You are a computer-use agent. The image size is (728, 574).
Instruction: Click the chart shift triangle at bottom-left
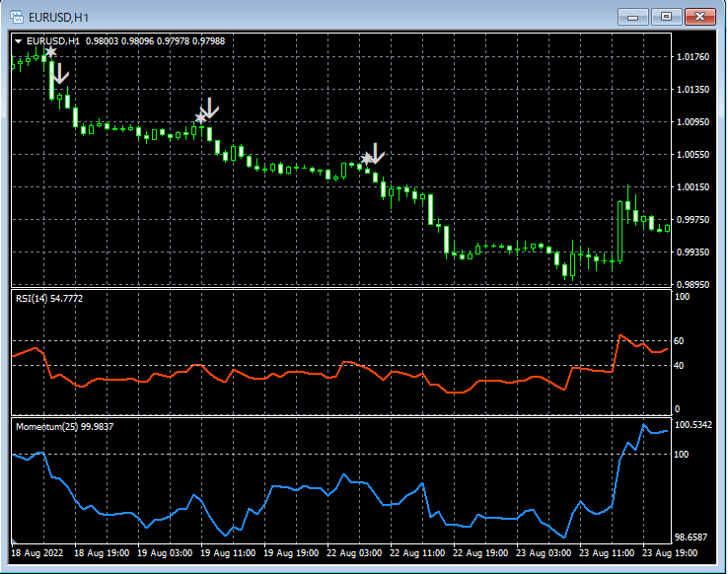click(14, 541)
